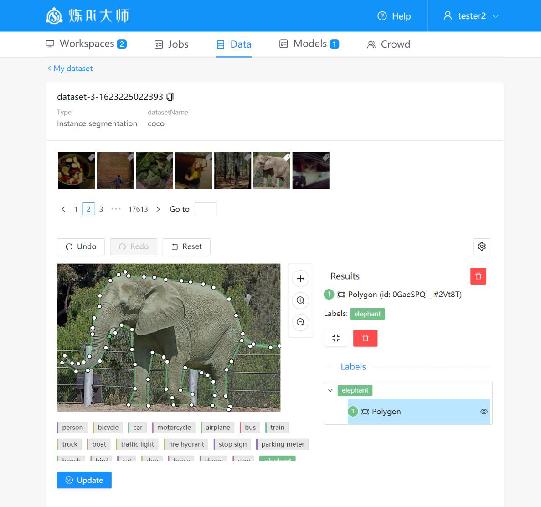Click the plus zoom icon beside image
Screen dimensions: 541x507
[300, 279]
